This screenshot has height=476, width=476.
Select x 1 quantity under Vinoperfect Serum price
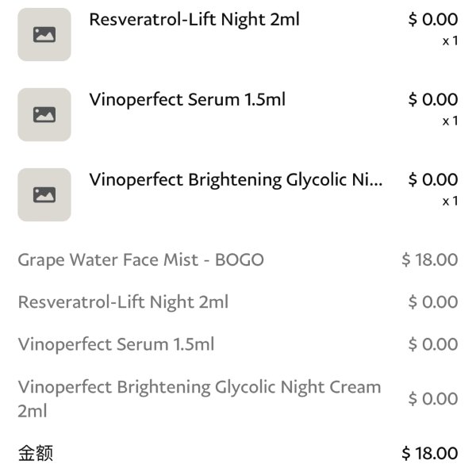[x=450, y=121]
